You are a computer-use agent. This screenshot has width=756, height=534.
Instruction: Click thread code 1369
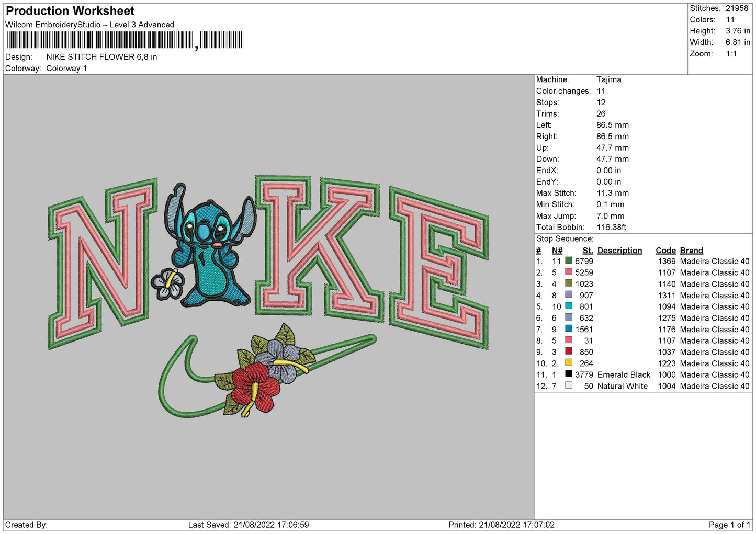point(667,261)
